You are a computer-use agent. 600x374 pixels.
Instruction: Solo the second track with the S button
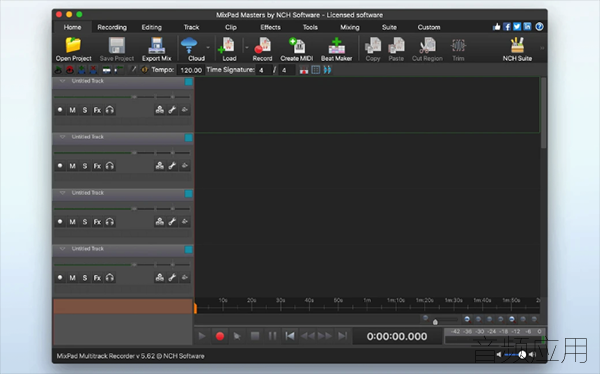click(x=85, y=166)
